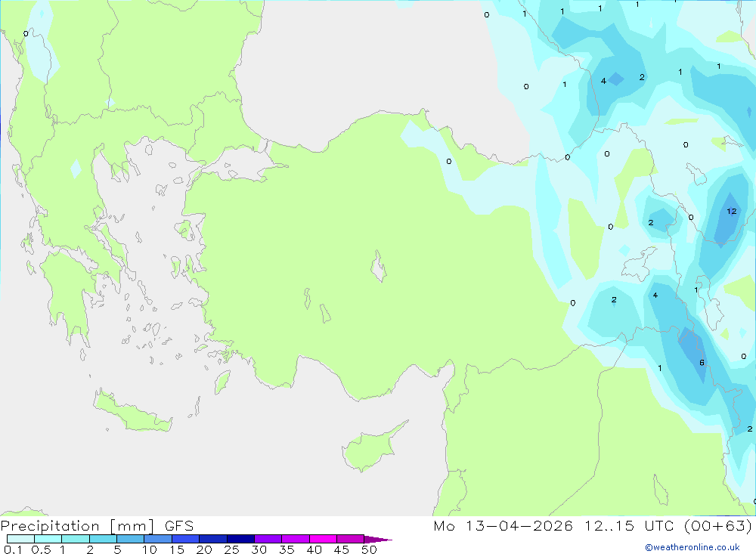Click the '12' precipitation value on the map

731,211
